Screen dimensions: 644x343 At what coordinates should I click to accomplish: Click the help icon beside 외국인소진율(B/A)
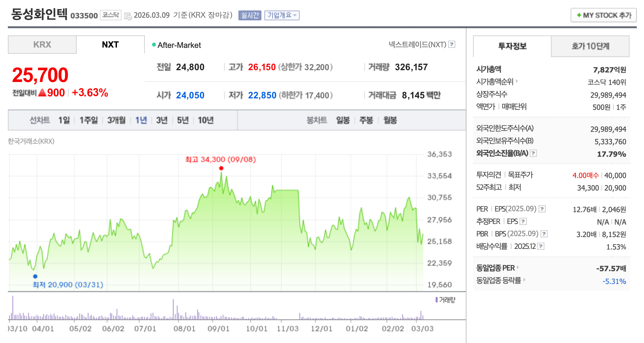tap(533, 153)
